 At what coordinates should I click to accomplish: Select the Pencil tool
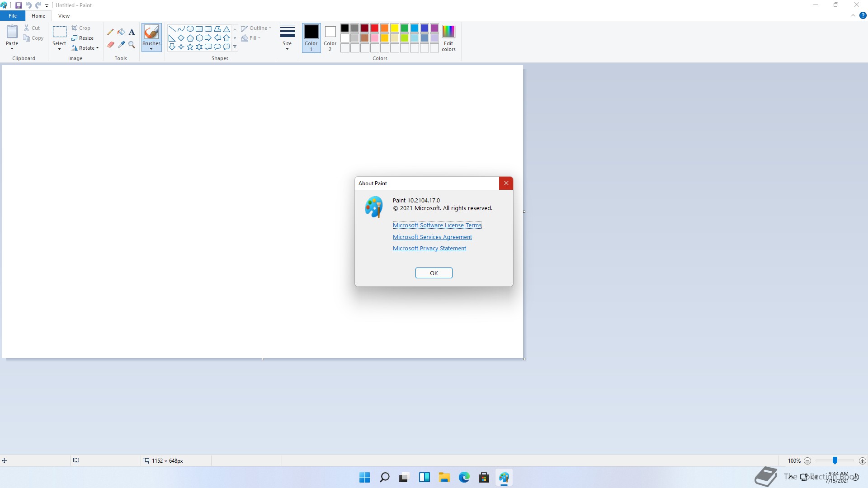click(x=110, y=32)
